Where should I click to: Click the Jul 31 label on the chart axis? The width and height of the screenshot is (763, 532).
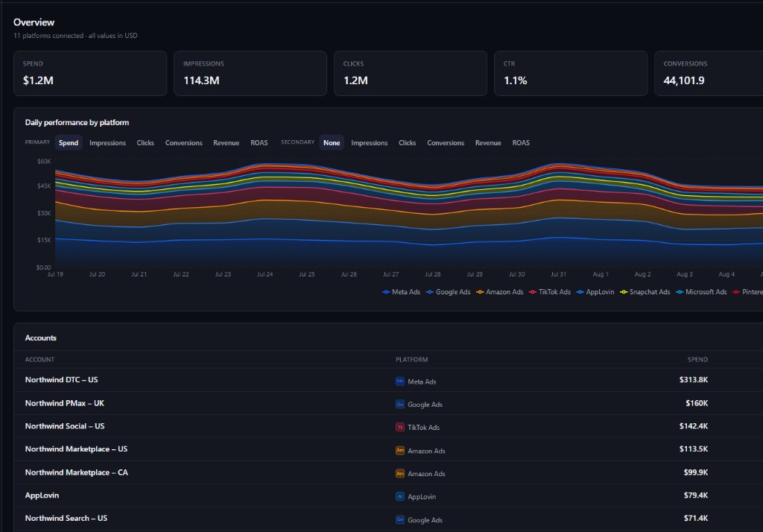point(558,274)
